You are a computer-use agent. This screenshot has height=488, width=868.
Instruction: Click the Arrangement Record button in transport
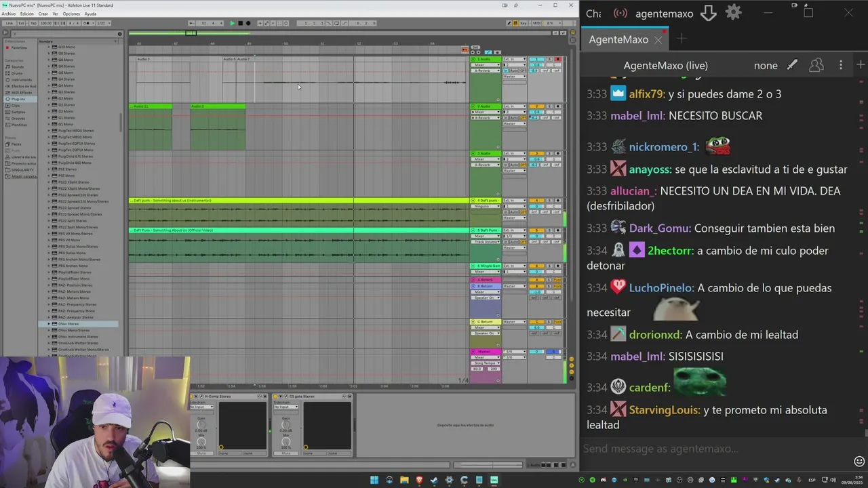[248, 23]
